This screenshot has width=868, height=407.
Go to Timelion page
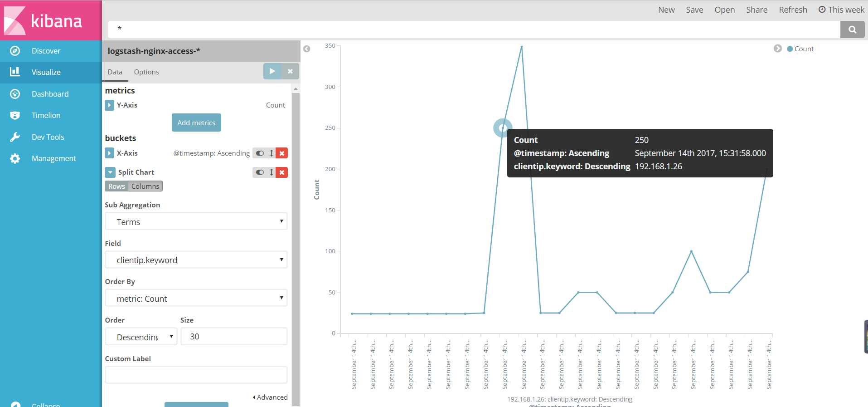tap(46, 115)
